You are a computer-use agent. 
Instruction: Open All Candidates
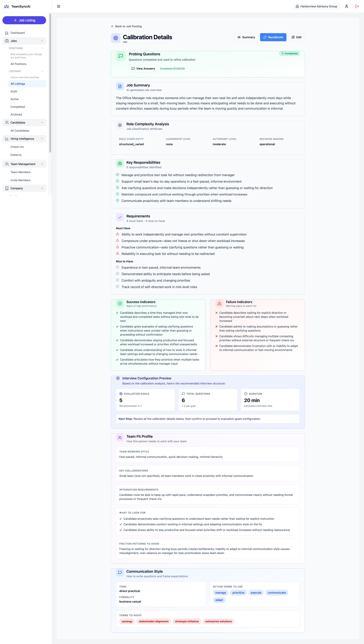27,131
